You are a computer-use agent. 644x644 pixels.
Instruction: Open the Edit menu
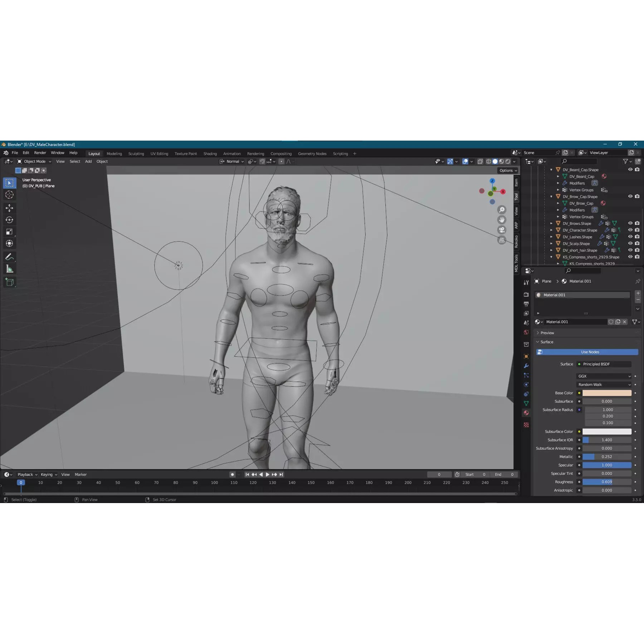(x=25, y=152)
